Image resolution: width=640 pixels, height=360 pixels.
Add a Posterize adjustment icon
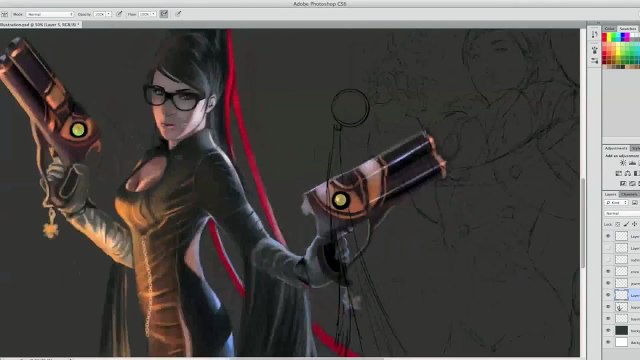pos(632,184)
